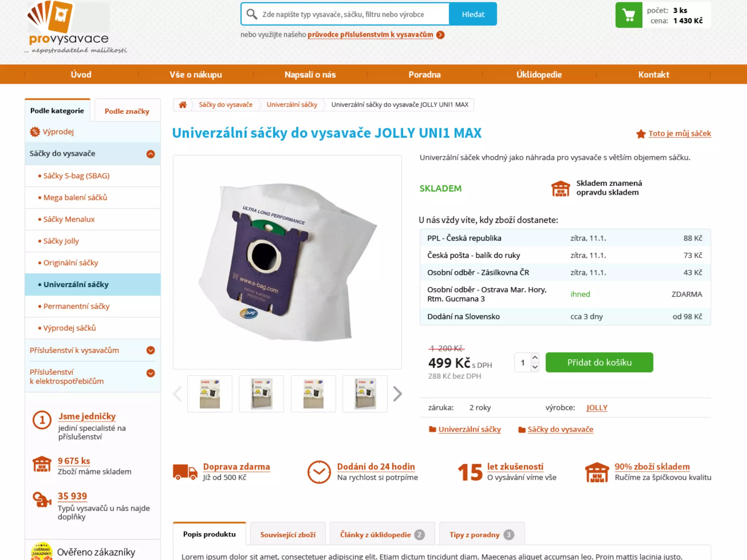Click the orange arrow icon after průvodce link
Screen dimensions: 747x560
click(441, 35)
